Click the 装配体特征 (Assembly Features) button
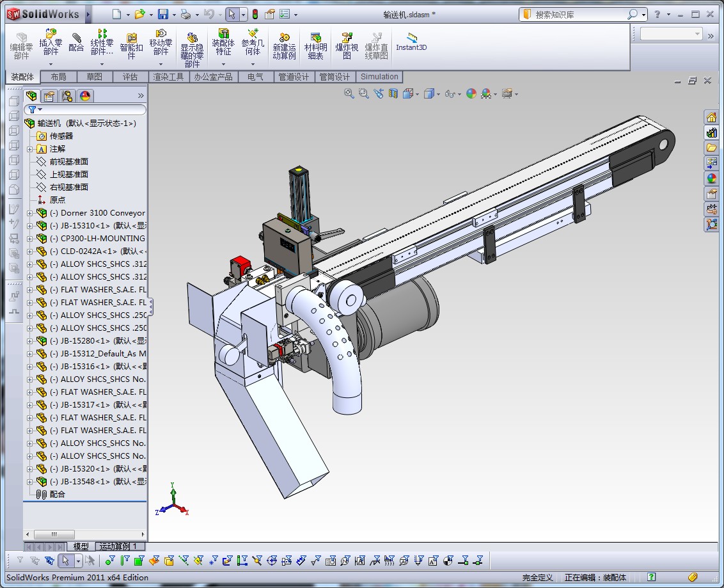 tap(223, 42)
